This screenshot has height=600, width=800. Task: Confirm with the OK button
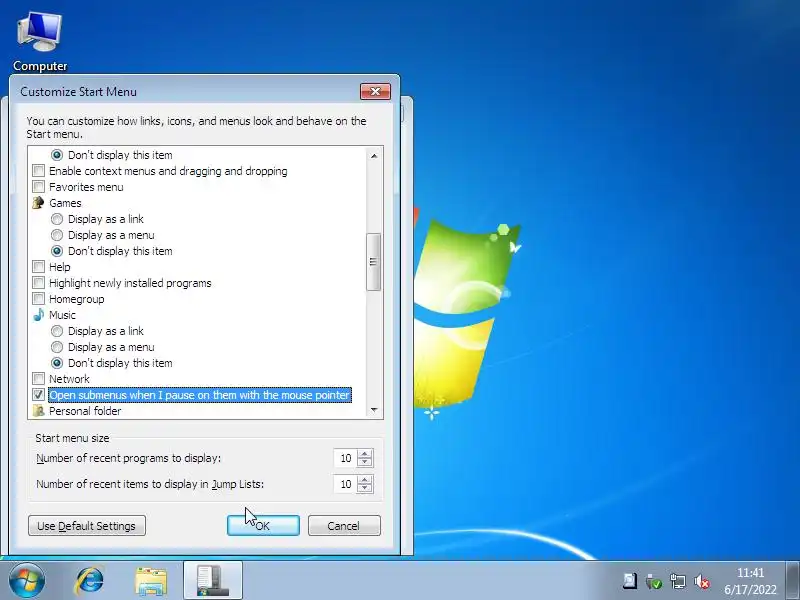[x=263, y=526]
